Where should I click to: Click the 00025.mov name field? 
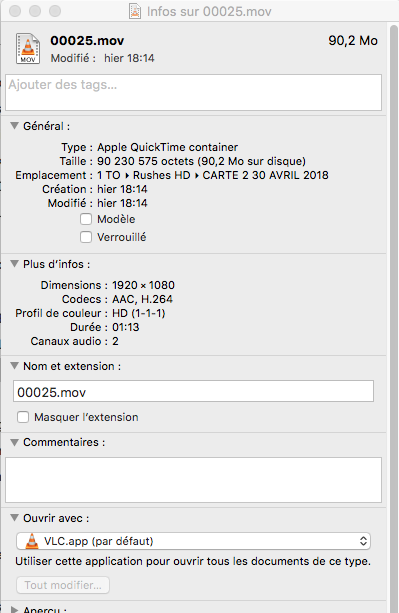(x=193, y=391)
